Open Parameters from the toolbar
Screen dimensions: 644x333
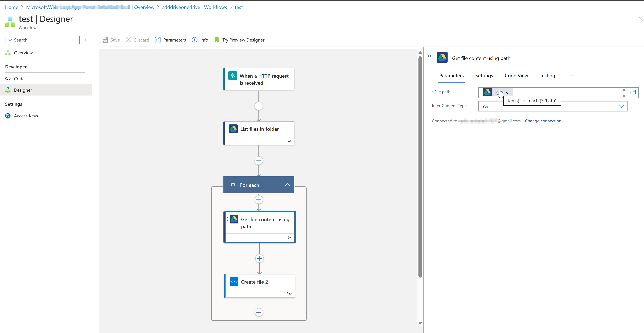coord(171,40)
